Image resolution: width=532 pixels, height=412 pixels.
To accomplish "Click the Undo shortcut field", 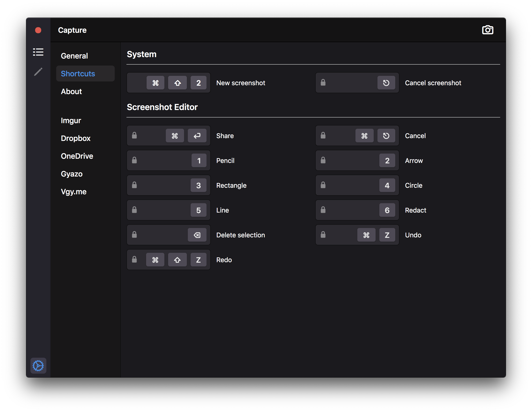I will (357, 235).
